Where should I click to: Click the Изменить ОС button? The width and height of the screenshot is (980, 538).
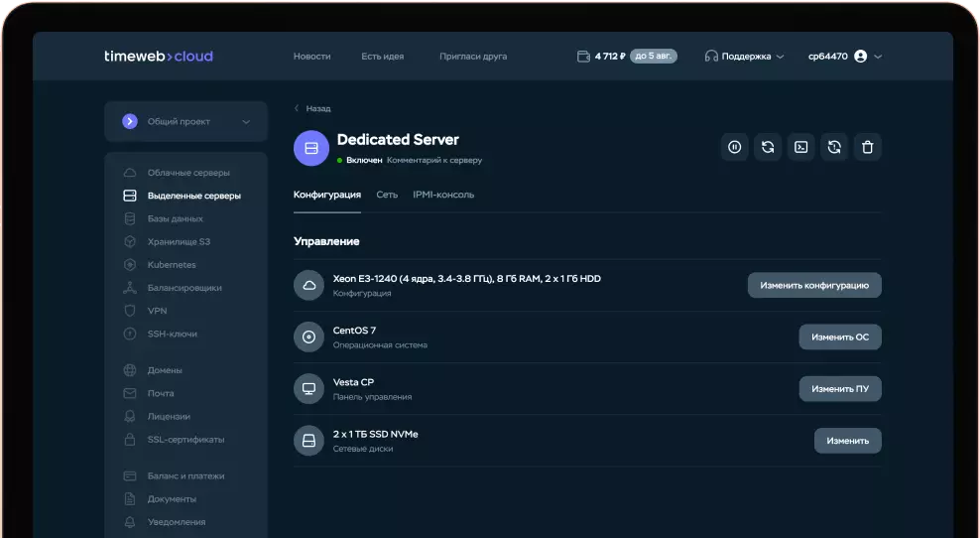839,336
